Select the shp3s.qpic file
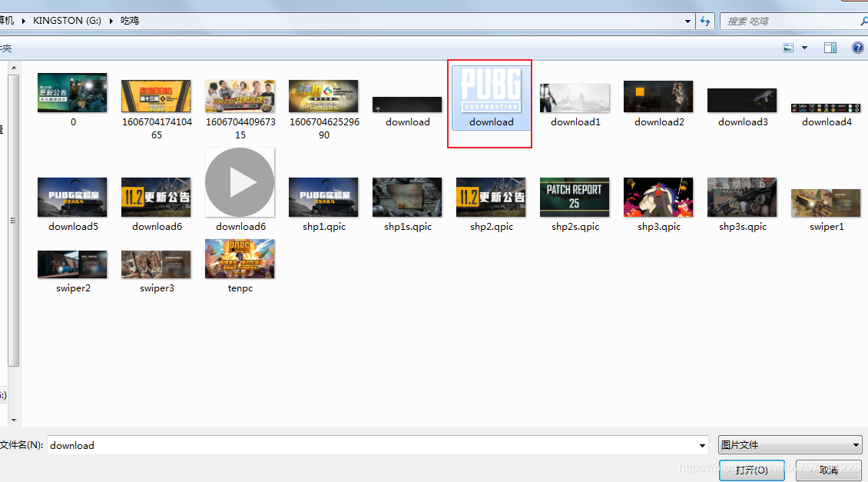This screenshot has height=482, width=868. coord(742,204)
